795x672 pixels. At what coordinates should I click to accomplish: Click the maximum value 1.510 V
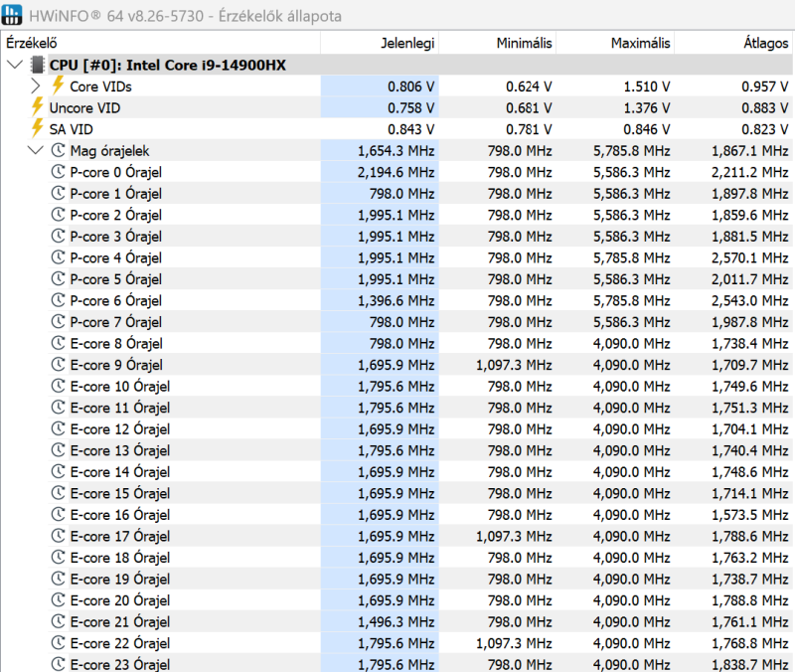647,86
